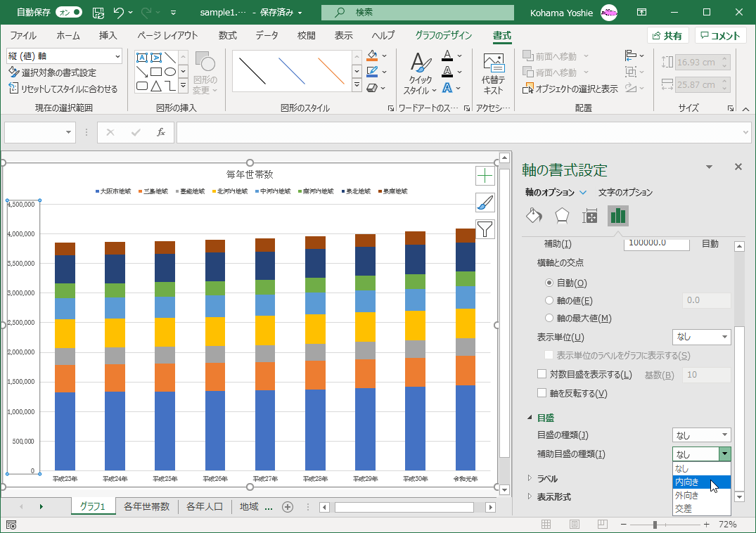The image size is (756, 533).
Task: Open the Chart Filters funnel button
Action: [485, 229]
